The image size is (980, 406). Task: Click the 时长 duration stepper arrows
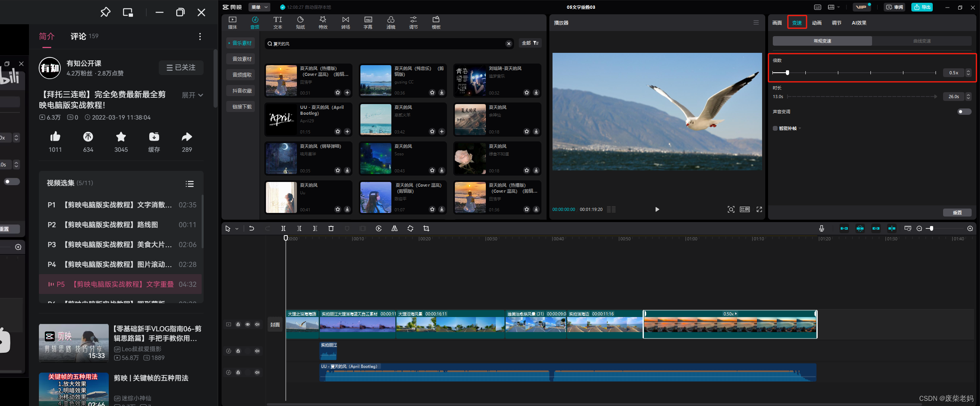pos(968,97)
